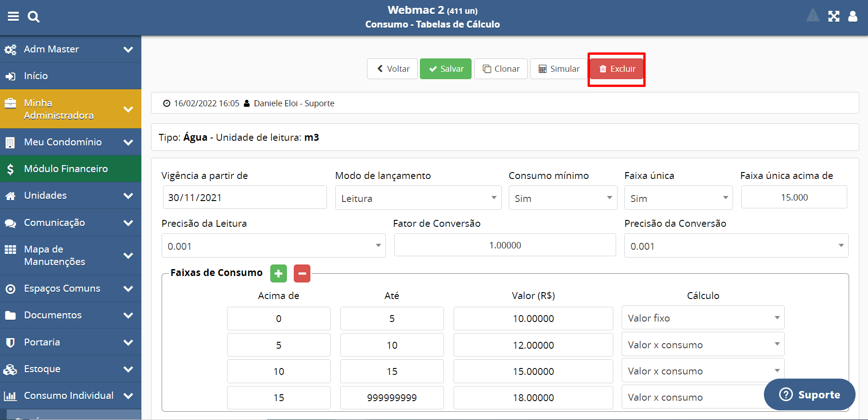Click the search magnifier icon
The width and height of the screenshot is (868, 420).
(x=34, y=17)
